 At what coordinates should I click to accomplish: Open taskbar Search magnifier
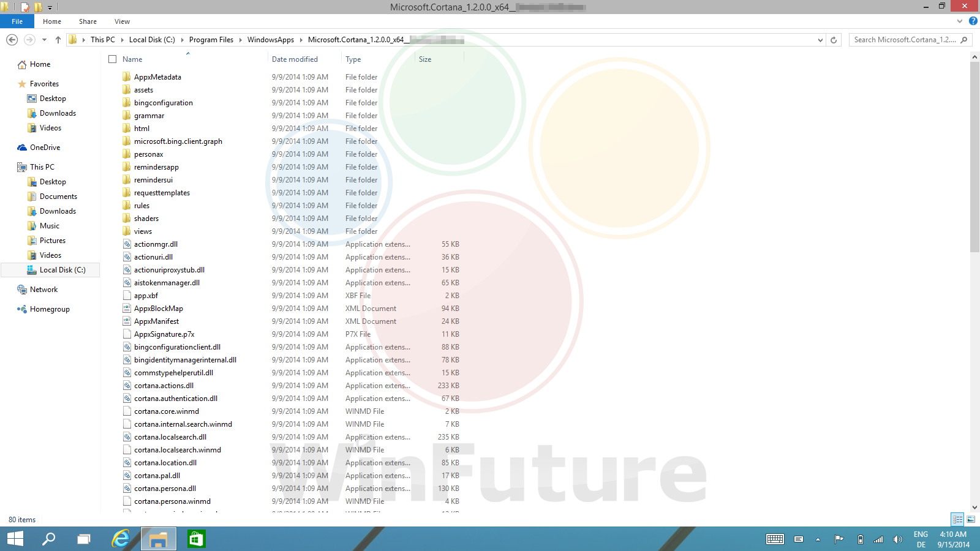48,539
